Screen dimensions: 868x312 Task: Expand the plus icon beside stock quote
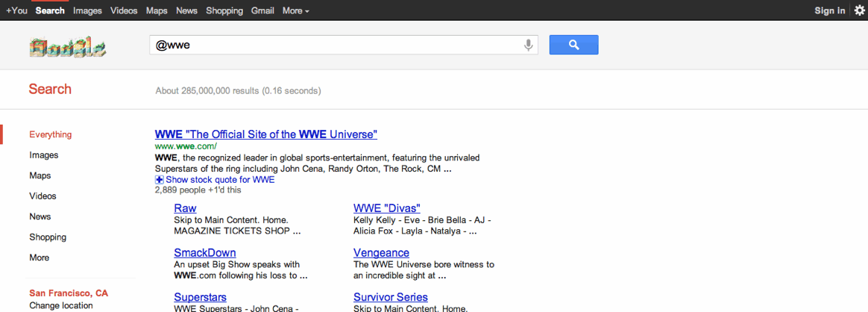(x=160, y=180)
